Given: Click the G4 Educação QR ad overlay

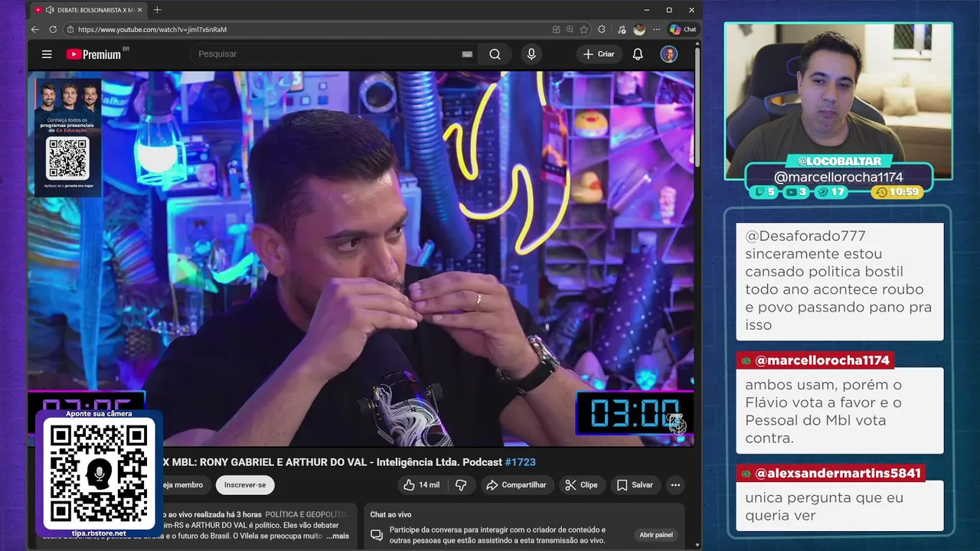Looking at the screenshot, I should click(x=68, y=137).
